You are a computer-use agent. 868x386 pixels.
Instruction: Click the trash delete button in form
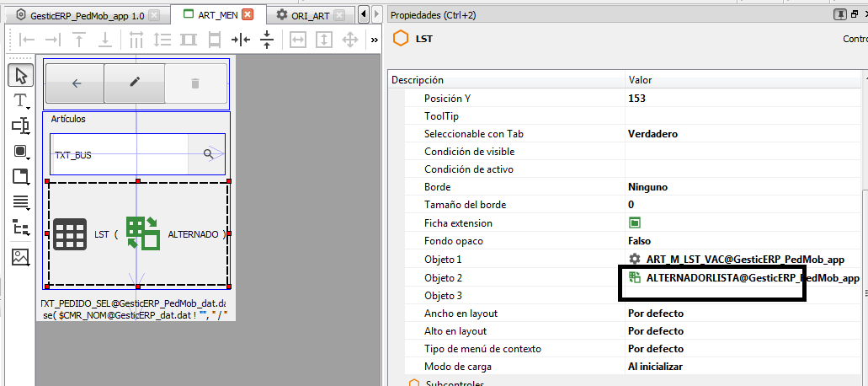(x=195, y=83)
